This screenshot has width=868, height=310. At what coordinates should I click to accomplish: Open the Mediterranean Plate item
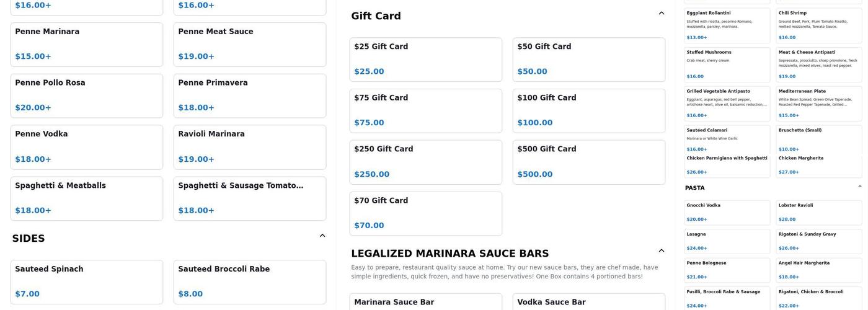(x=818, y=103)
